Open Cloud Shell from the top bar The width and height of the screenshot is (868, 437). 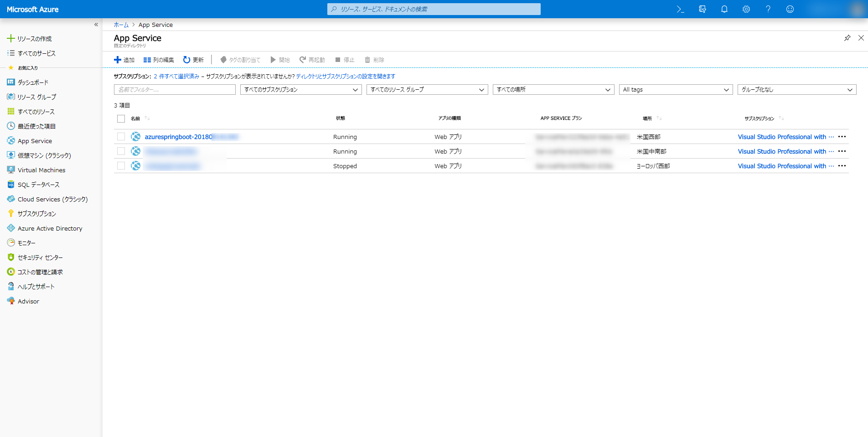point(680,9)
